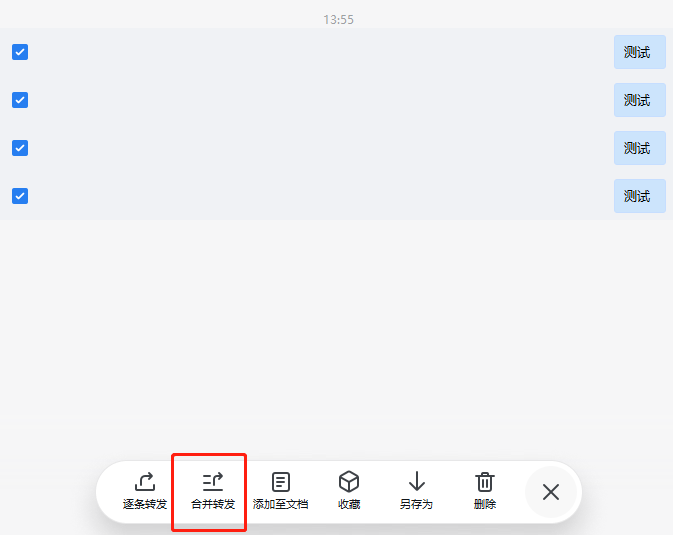673x535 pixels.
Task: Select the 合并转发 merge forward icon
Action: click(x=213, y=482)
